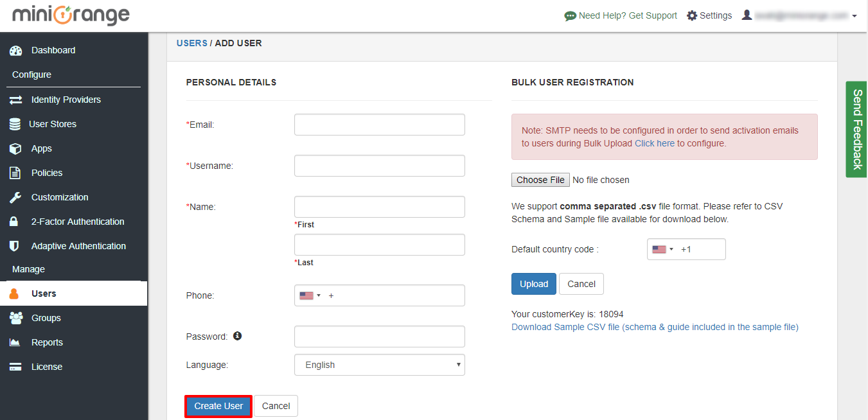
Task: Click the Need Help chat icon
Action: pyautogui.click(x=571, y=15)
